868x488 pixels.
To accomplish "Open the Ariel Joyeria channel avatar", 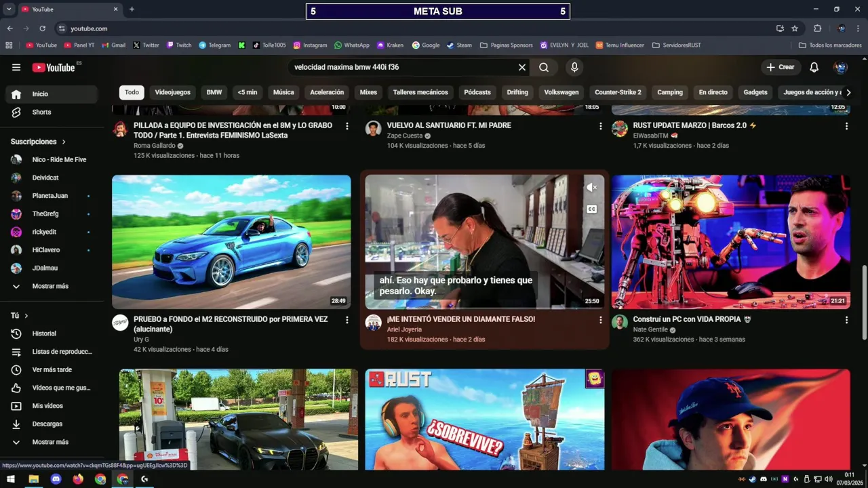I will point(374,323).
